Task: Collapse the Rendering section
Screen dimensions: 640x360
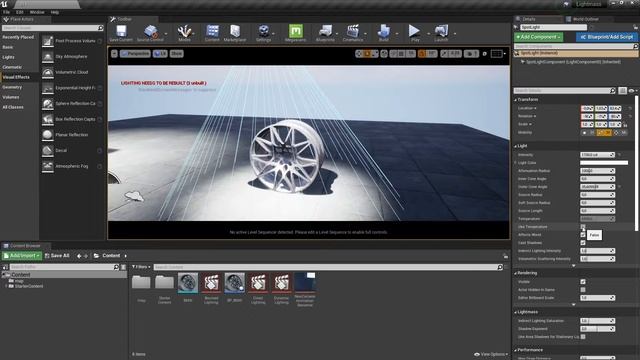Action: point(516,273)
